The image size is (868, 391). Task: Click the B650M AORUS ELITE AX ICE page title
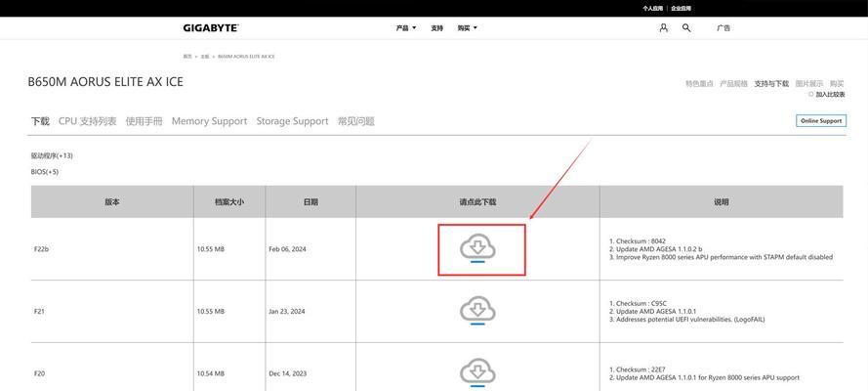105,82
